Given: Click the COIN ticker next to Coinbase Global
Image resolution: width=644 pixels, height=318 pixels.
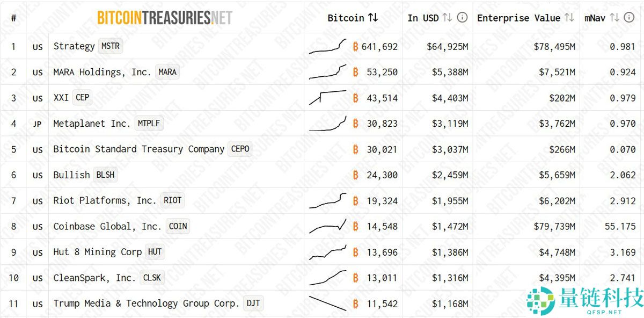Looking at the screenshot, I should [x=178, y=226].
